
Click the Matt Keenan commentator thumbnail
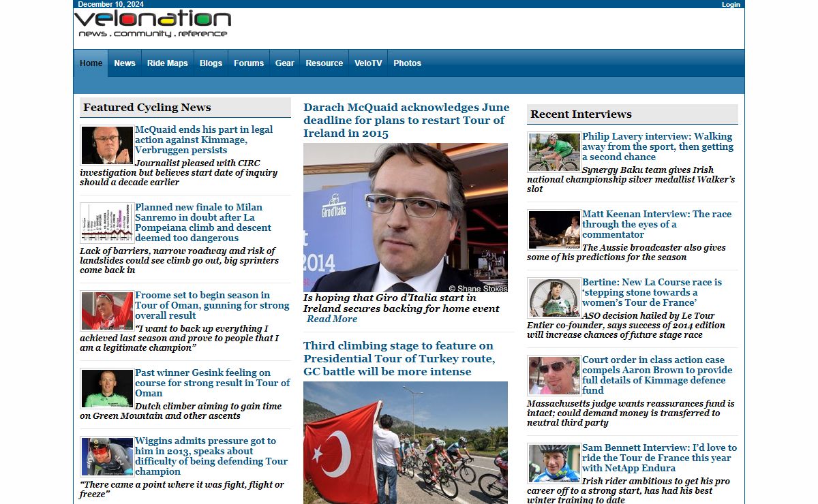[x=554, y=230]
